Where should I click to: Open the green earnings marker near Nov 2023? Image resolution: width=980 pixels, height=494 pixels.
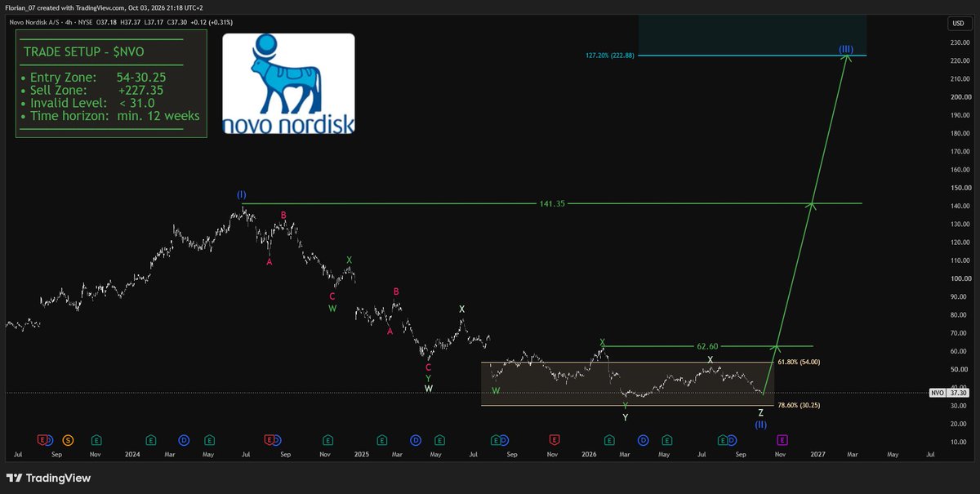(x=96, y=440)
